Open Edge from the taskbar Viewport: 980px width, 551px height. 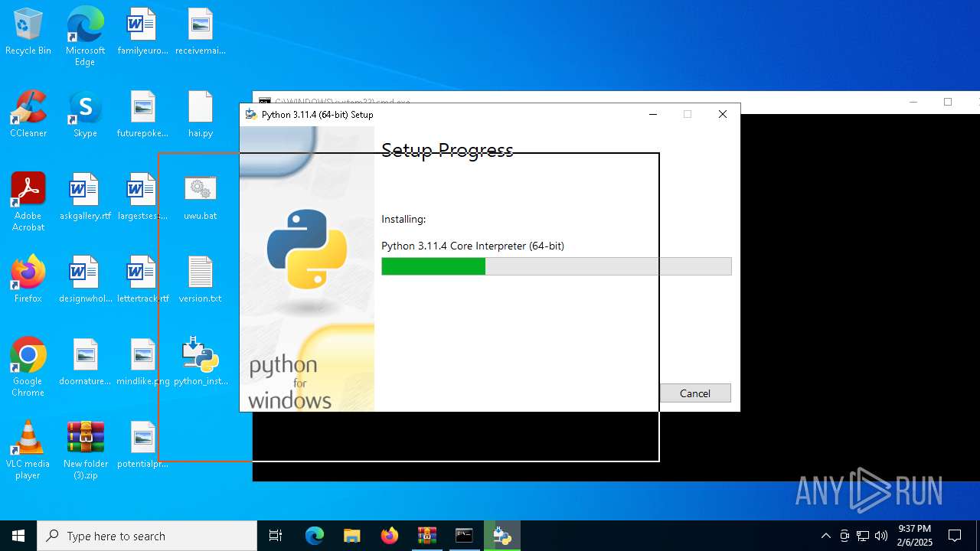click(315, 536)
